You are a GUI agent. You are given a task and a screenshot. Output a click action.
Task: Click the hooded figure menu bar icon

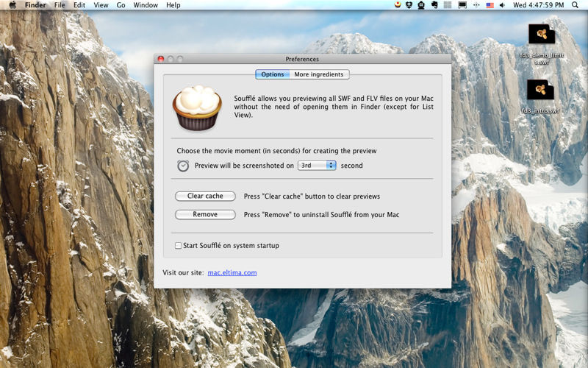(x=421, y=5)
